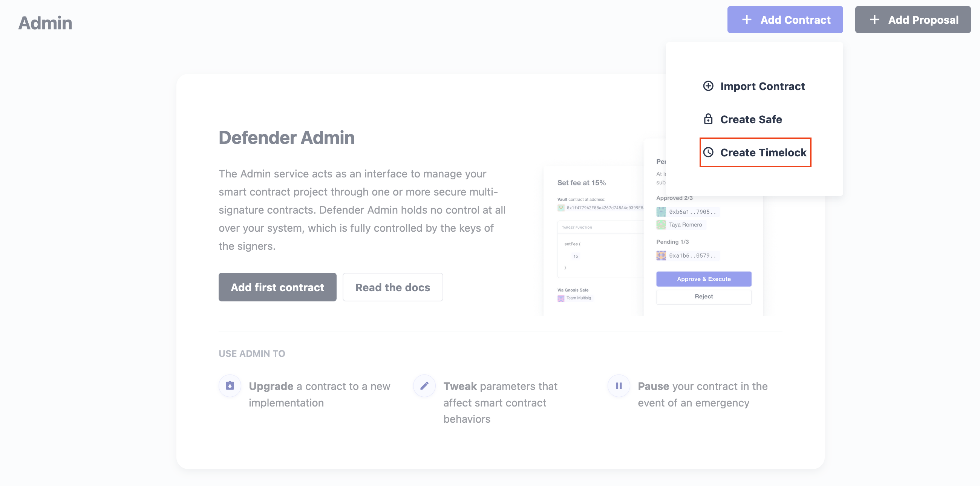The width and height of the screenshot is (980, 486).
Task: Click the Create Timelock clock icon
Action: (708, 152)
